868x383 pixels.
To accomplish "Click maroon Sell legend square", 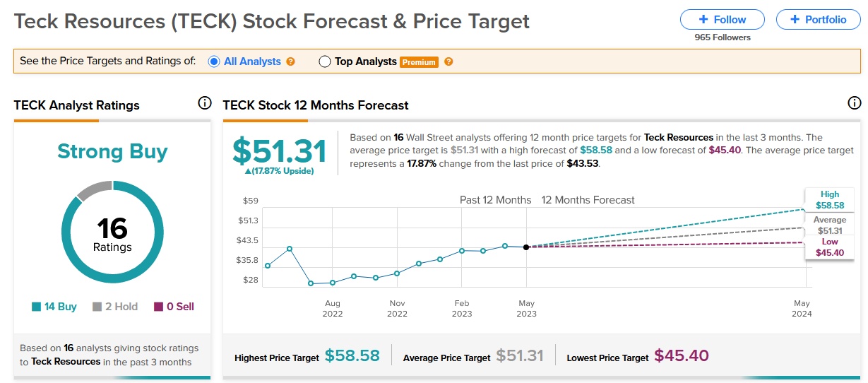I will coord(159,307).
